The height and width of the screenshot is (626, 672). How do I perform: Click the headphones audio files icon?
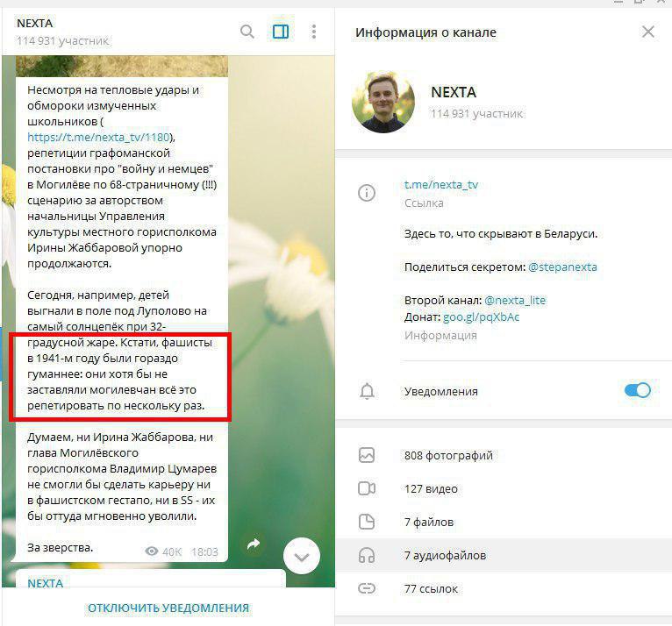(367, 555)
